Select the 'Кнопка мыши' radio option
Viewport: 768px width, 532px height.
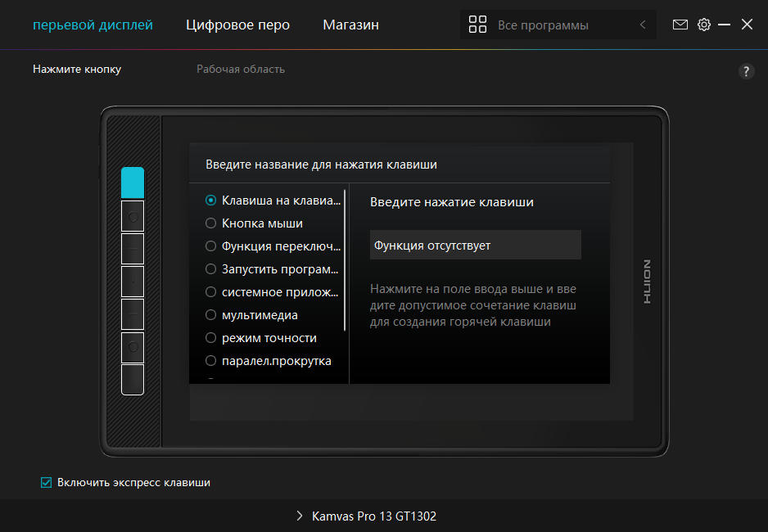pyautogui.click(x=211, y=223)
